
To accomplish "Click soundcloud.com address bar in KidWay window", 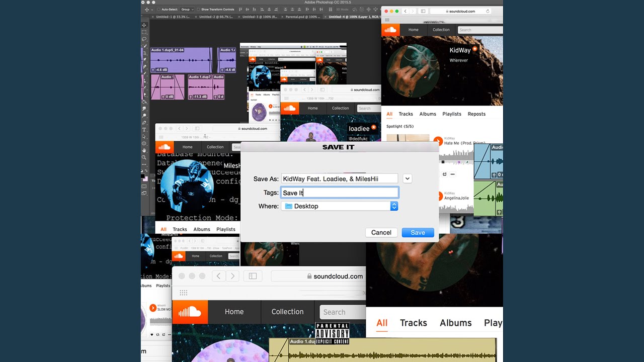I will point(461,11).
